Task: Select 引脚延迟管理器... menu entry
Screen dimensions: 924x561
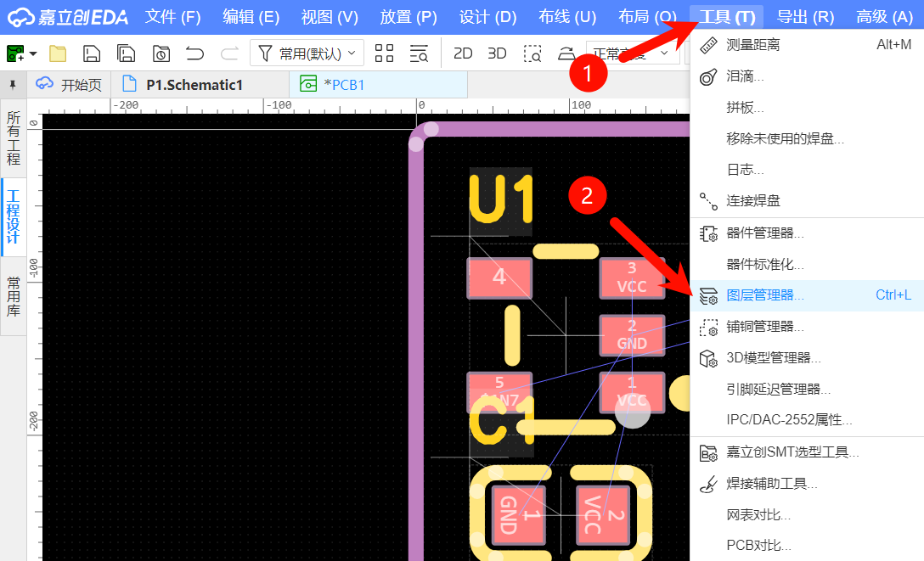Action: pyautogui.click(x=807, y=389)
